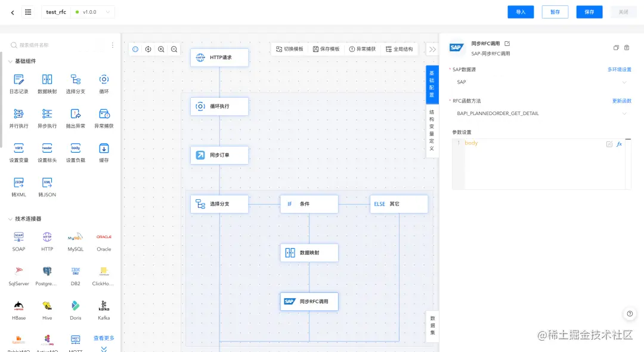Collapse the 基础组件 section
This screenshot has width=644, height=352.
coord(10,61)
